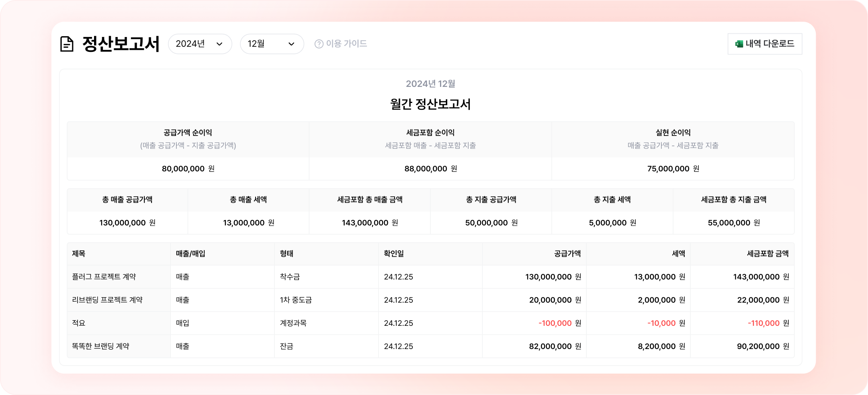Click the 세금포함 금액 column header
Image resolution: width=868 pixels, height=395 pixels.
point(768,254)
